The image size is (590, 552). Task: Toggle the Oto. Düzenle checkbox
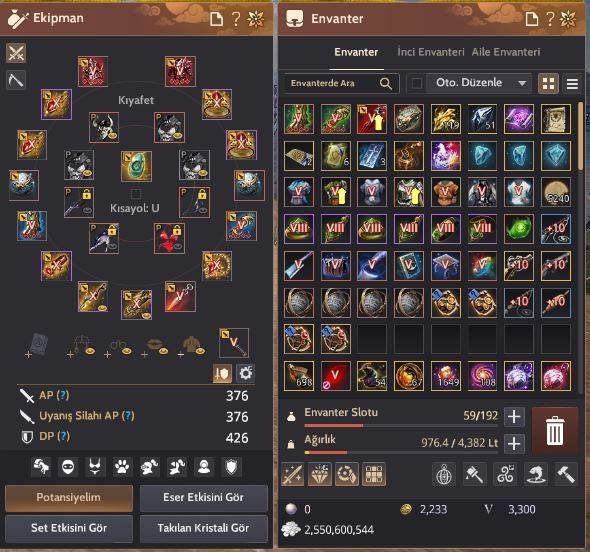[417, 83]
